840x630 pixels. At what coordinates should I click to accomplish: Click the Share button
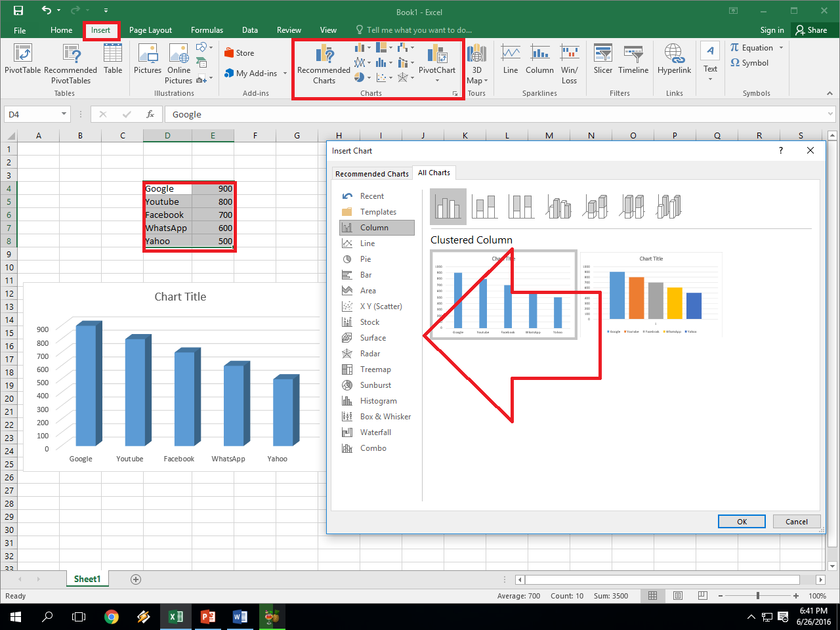point(811,30)
